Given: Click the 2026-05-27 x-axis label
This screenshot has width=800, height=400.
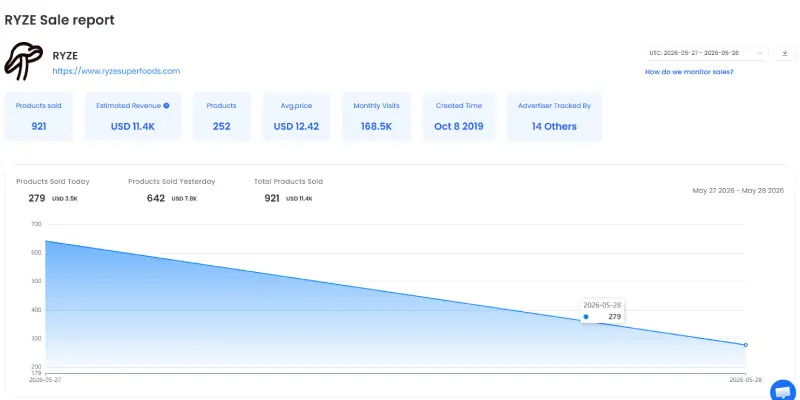Looking at the screenshot, I should (x=45, y=380).
